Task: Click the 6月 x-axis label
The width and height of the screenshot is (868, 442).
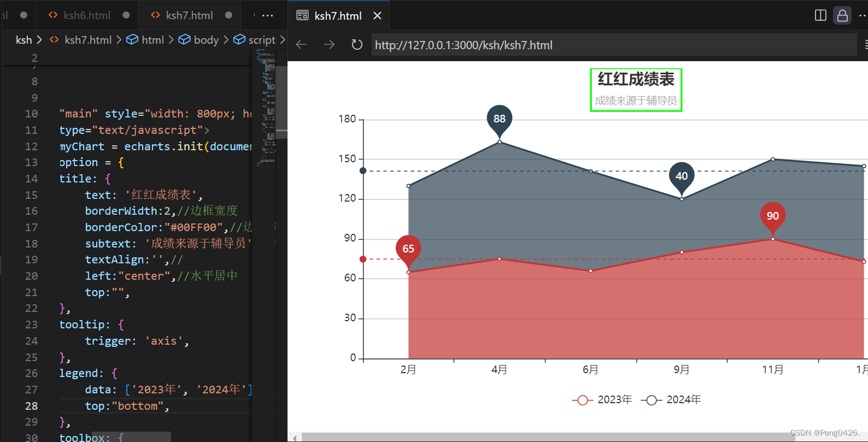Action: (590, 370)
